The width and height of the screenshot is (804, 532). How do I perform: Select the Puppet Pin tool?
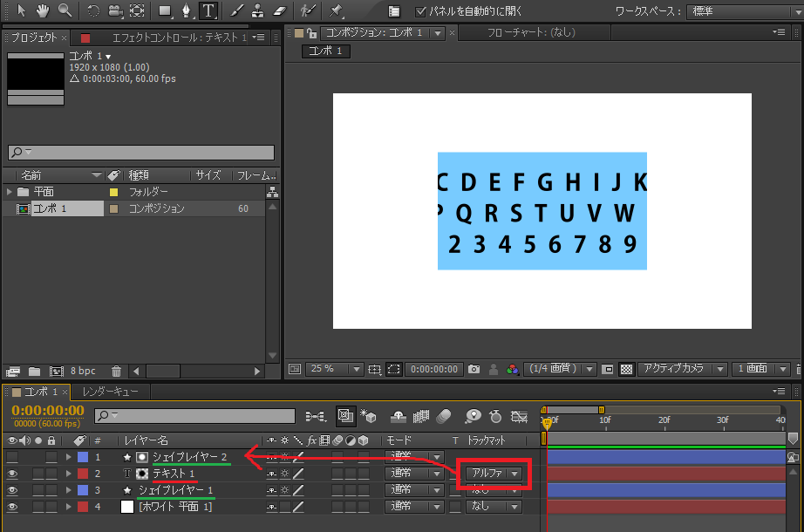(336, 10)
